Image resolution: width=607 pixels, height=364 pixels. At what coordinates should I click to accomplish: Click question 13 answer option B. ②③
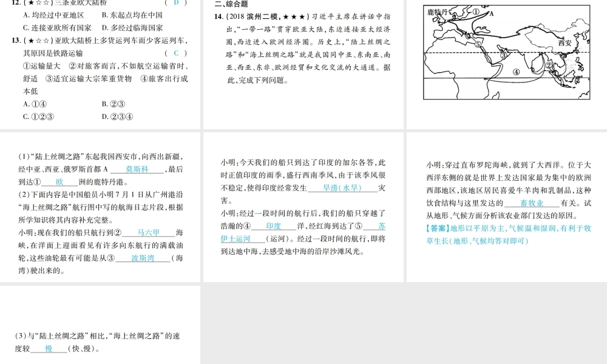114,104
